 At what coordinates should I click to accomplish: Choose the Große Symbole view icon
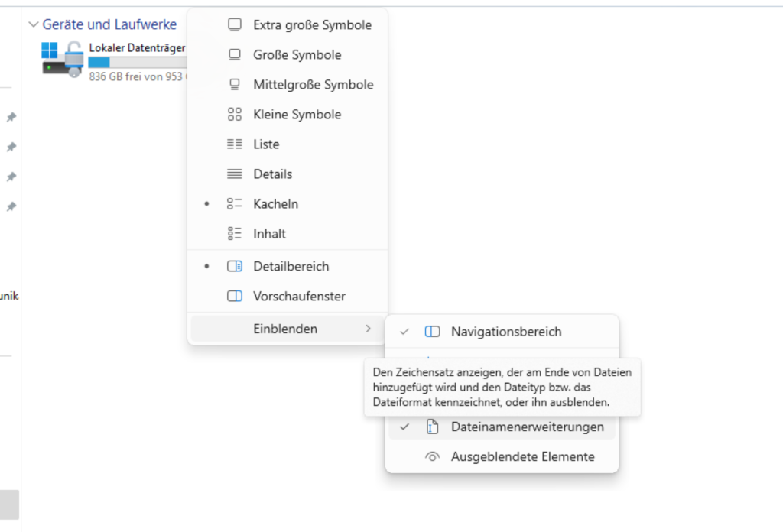pyautogui.click(x=234, y=54)
